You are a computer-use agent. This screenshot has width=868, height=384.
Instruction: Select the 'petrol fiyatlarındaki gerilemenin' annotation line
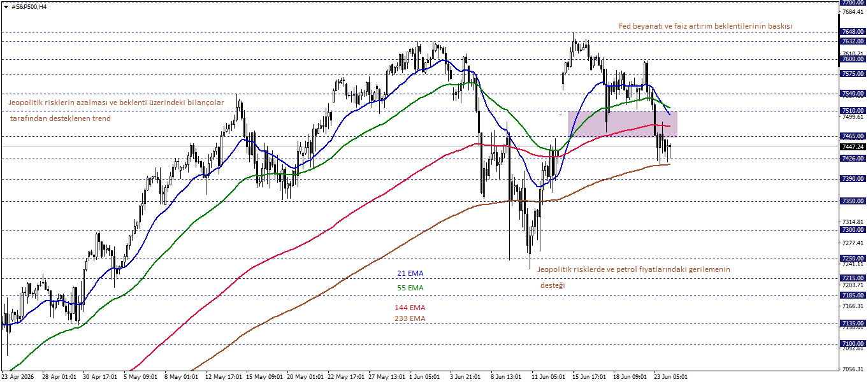[x=634, y=269]
